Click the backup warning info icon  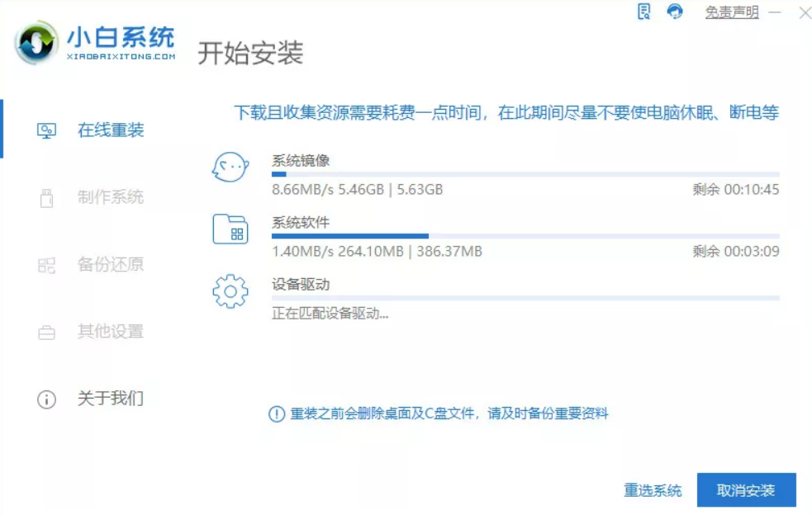tap(277, 413)
